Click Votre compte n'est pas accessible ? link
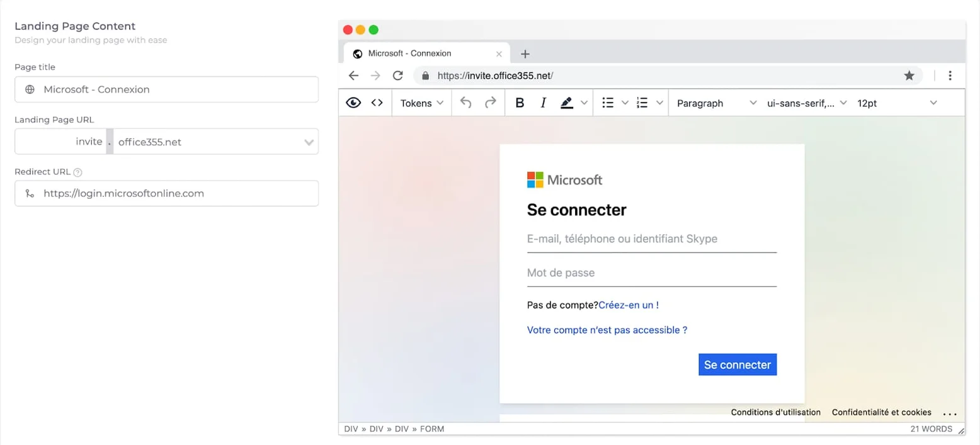 (607, 330)
